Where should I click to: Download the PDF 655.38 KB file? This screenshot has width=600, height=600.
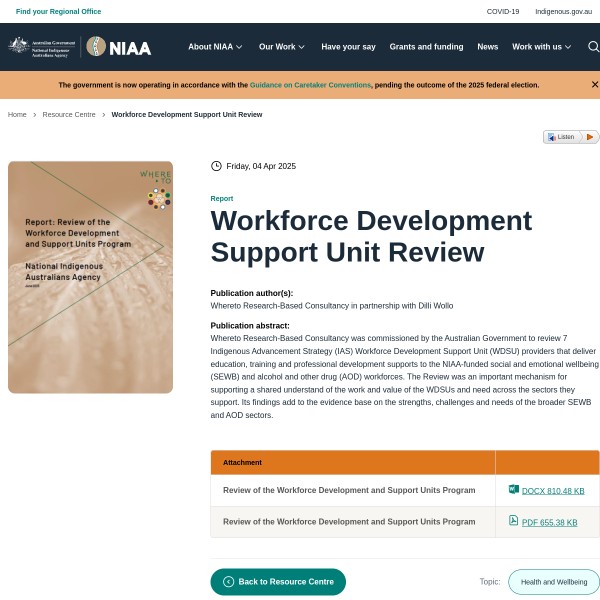pyautogui.click(x=549, y=522)
